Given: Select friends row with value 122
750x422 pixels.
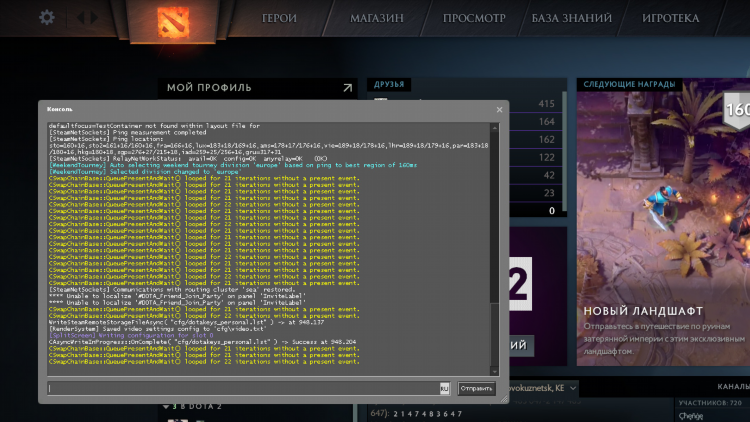Looking at the screenshot, I should [x=534, y=157].
